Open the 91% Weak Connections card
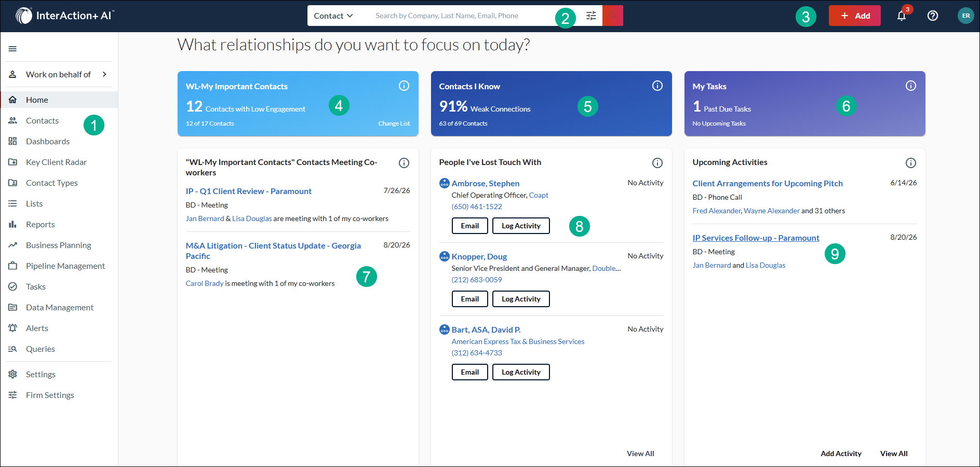980x467 pixels. (x=552, y=104)
